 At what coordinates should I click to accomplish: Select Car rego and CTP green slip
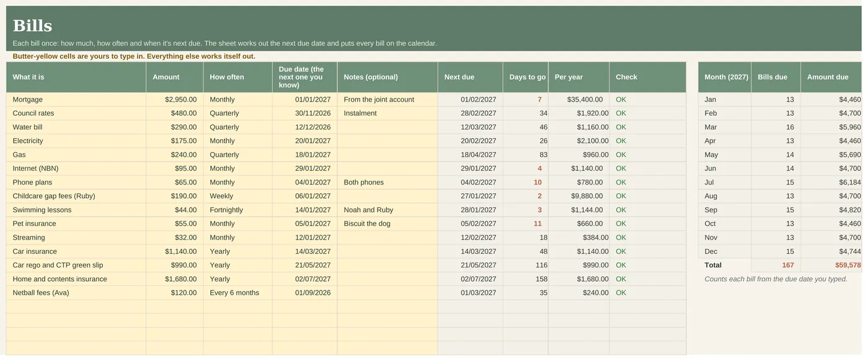[x=76, y=265]
